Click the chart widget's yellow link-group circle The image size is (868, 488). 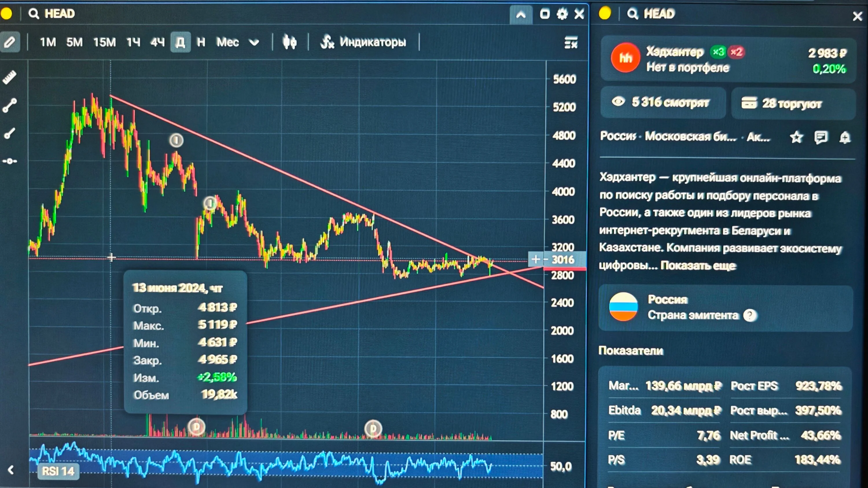[x=6, y=14]
